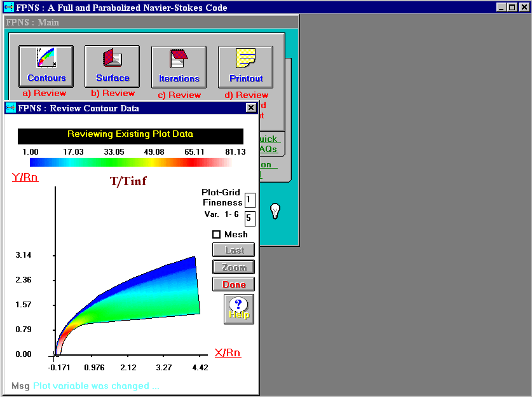The height and width of the screenshot is (397, 532).
Task: Open the Review Contour Data system menu icon
Action: [10, 108]
